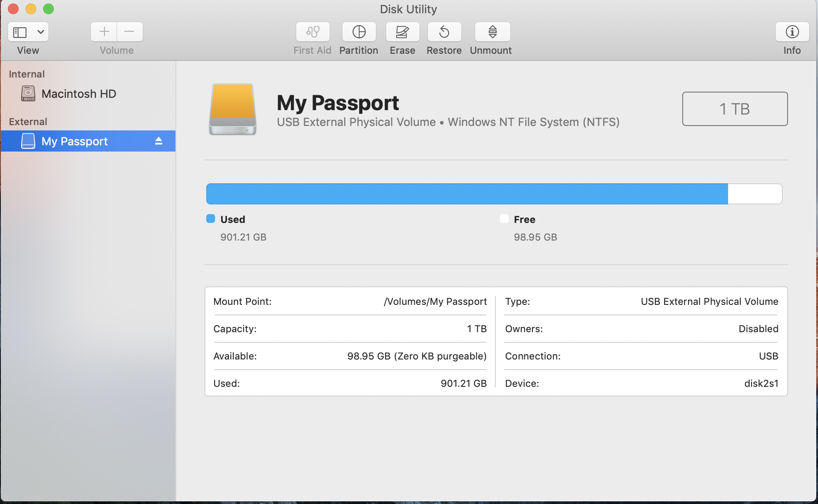Click the NTFS file system subtitle text
Viewport: 818px width, 504px height.
(x=534, y=122)
